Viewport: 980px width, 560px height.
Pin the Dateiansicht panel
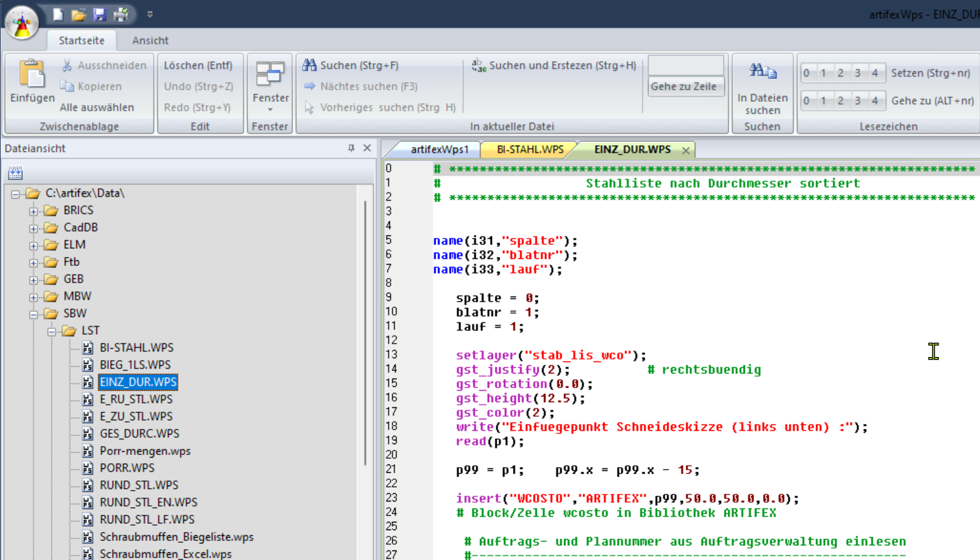coord(351,148)
